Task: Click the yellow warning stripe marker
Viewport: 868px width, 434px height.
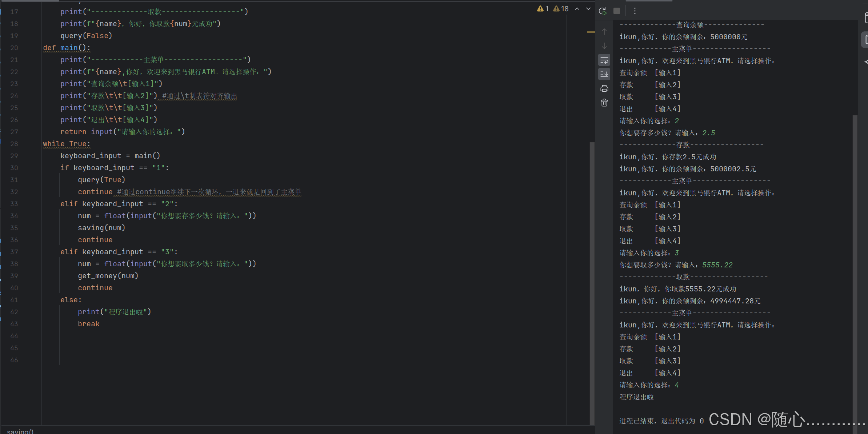Action: click(591, 32)
